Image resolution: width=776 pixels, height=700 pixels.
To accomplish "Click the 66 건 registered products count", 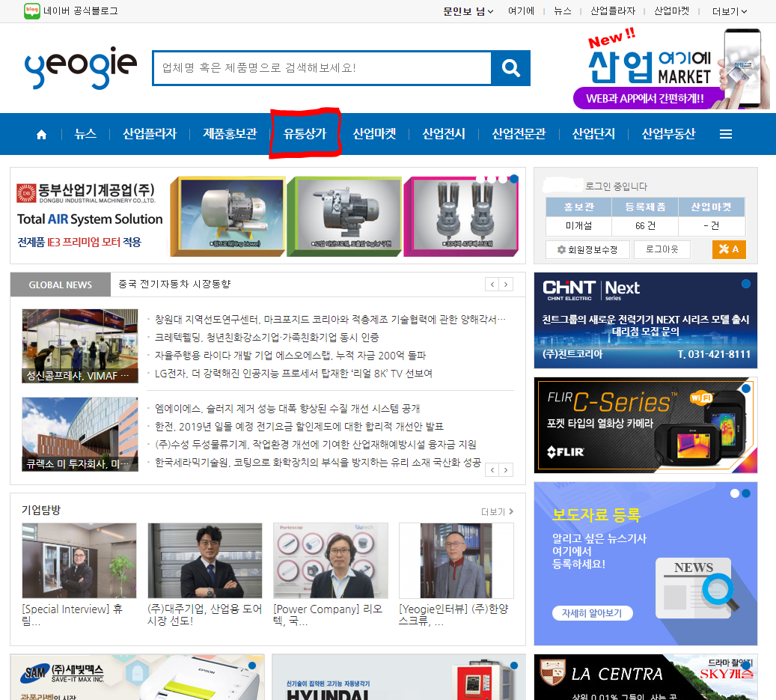I will click(645, 226).
